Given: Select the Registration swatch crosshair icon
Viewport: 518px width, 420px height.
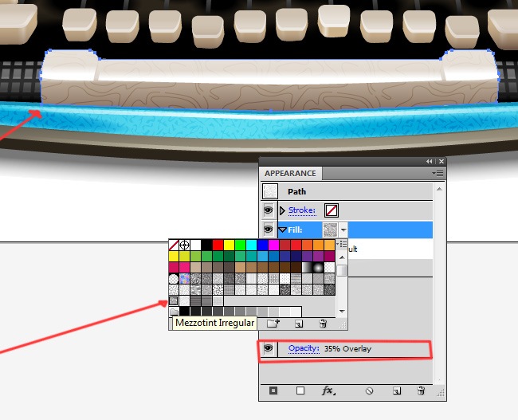Looking at the screenshot, I should pos(184,245).
